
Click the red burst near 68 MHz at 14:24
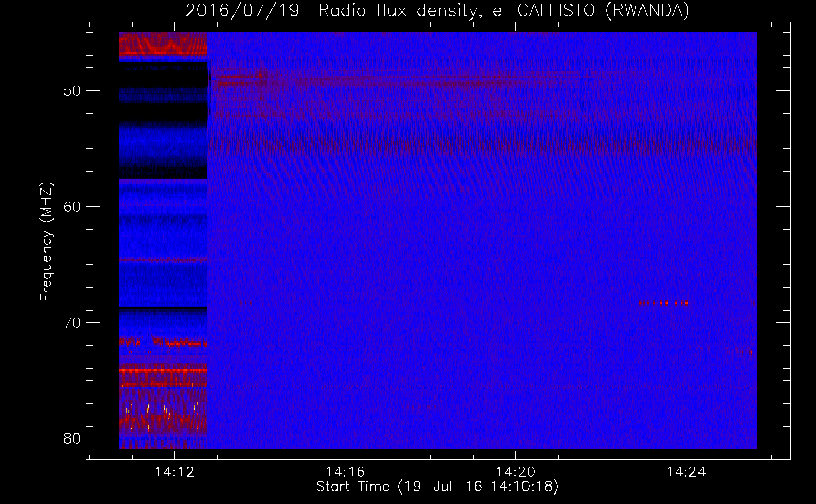pos(664,303)
